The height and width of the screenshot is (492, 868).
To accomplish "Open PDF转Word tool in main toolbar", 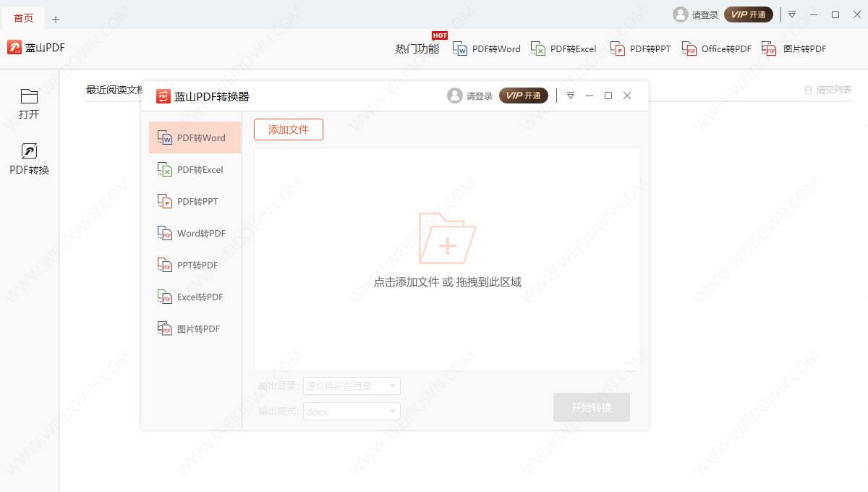I will point(487,49).
